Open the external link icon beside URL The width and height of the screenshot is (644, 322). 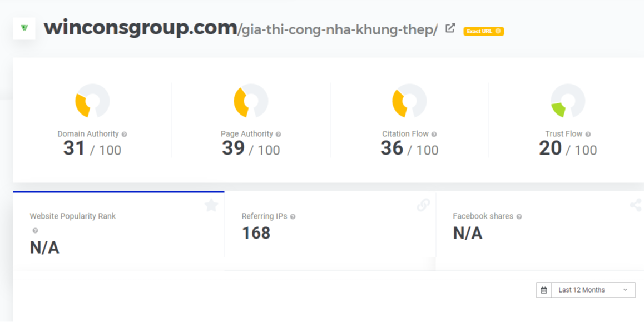pos(450,28)
